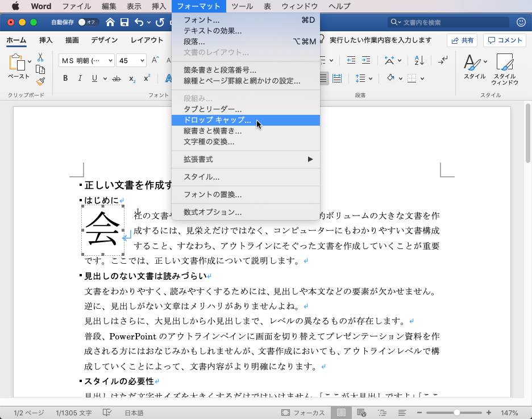Image resolution: width=532 pixels, height=419 pixels.
Task: Open the スタイル gallery
Action: pyautogui.click(x=475, y=67)
